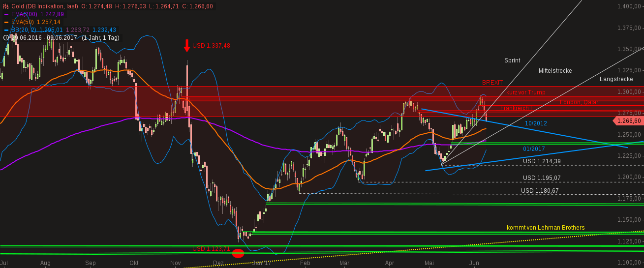The height and width of the screenshot is (268, 644).
Task: Click the 1.375,00 price axis label
Action: pos(630,28)
